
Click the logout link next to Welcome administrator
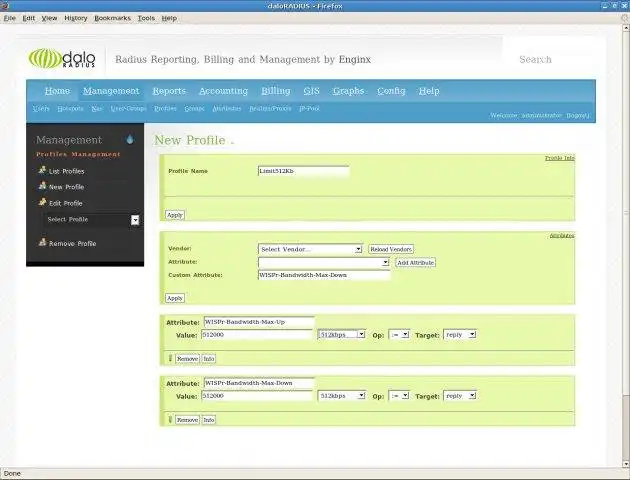click(x=578, y=115)
